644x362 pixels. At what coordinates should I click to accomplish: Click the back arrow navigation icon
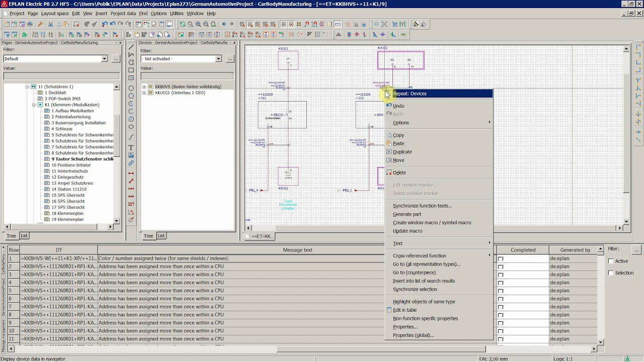tap(224, 24)
